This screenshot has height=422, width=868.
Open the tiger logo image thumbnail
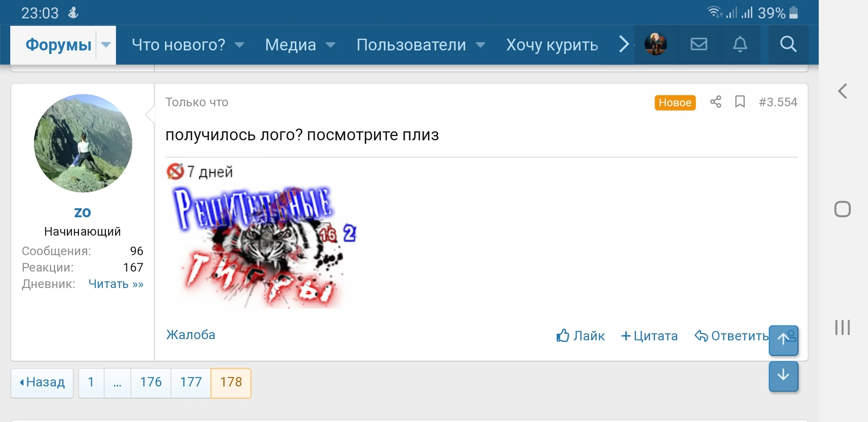(x=265, y=247)
